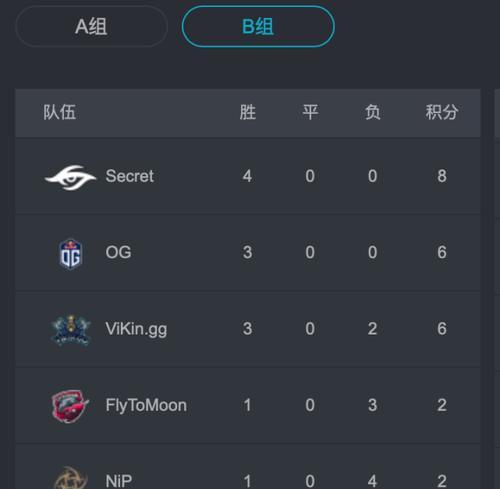Sort by the 胜 column header

248,112
